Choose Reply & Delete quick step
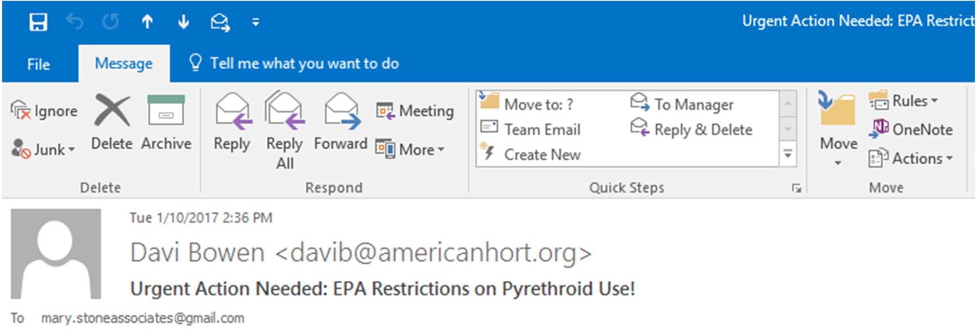980x330 pixels. [x=692, y=129]
